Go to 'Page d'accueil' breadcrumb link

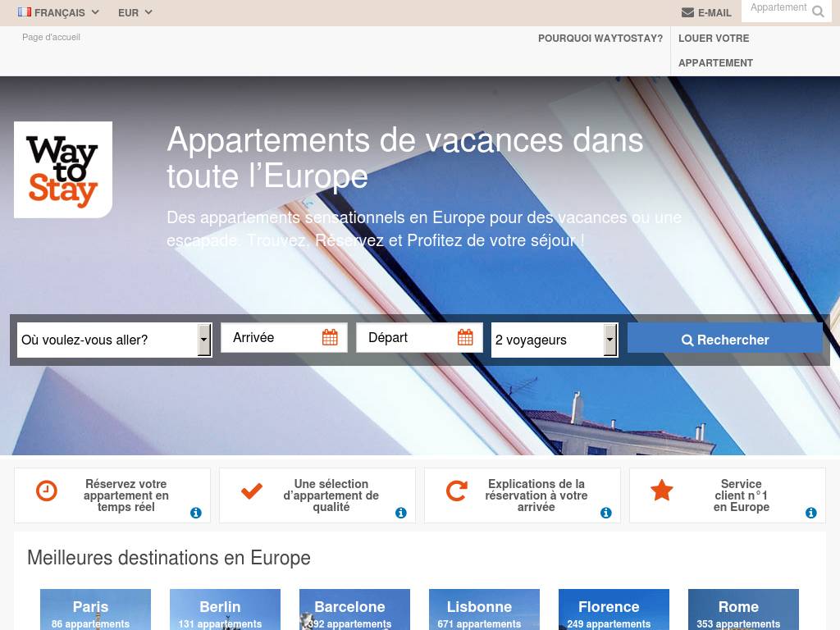coord(51,37)
